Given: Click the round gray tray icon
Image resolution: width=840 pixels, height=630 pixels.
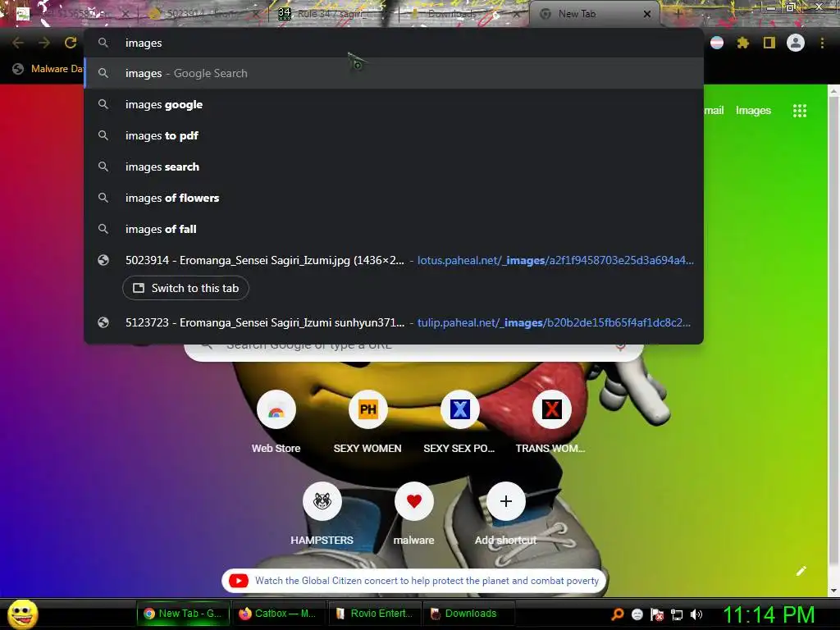Looking at the screenshot, I should (637, 614).
